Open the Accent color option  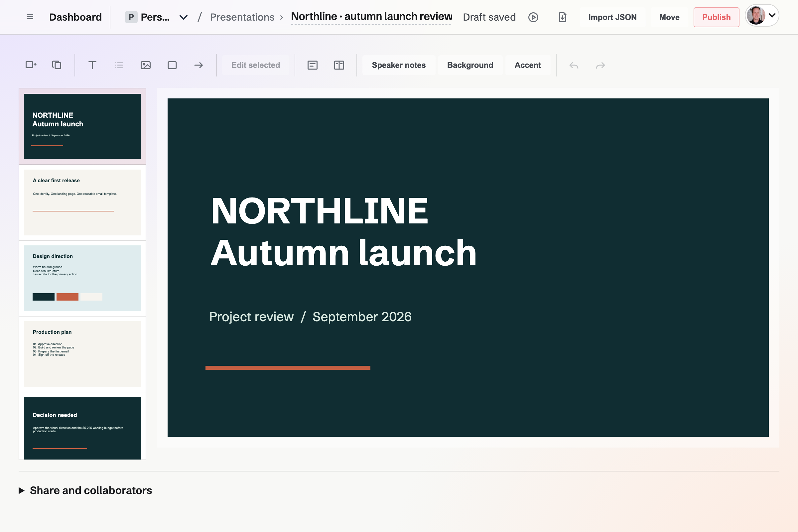tap(528, 65)
